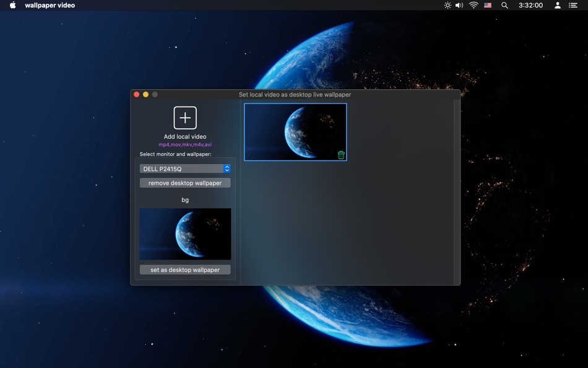Screen dimensions: 588x368
Task: Click the yellow minimize window button
Action: point(145,95)
